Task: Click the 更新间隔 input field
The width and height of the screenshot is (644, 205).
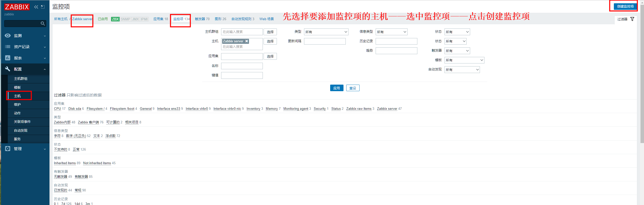Action: (325, 41)
